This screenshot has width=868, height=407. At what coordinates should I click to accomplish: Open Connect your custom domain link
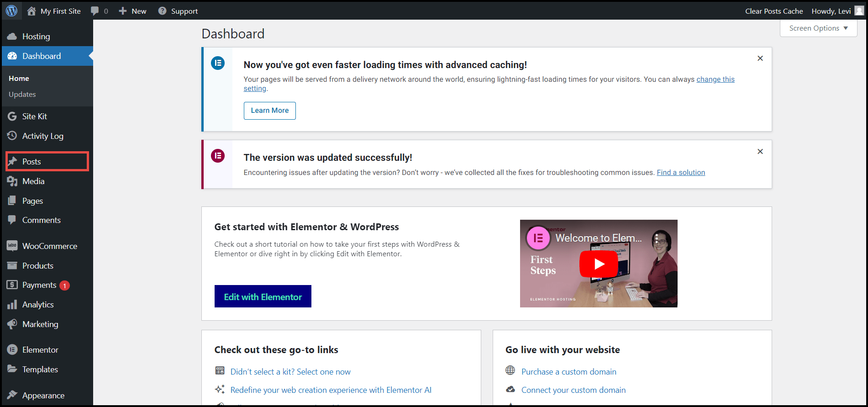573,390
